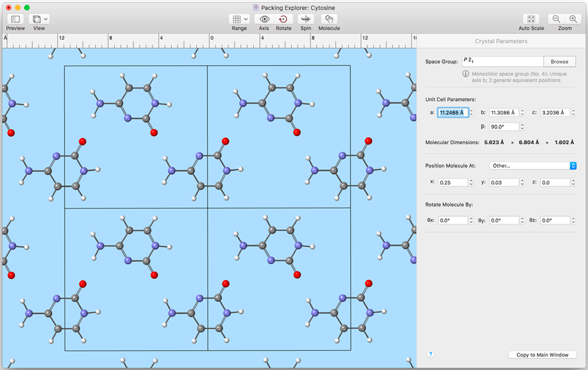
Task: Adjust the x position stepper
Action: click(x=471, y=182)
